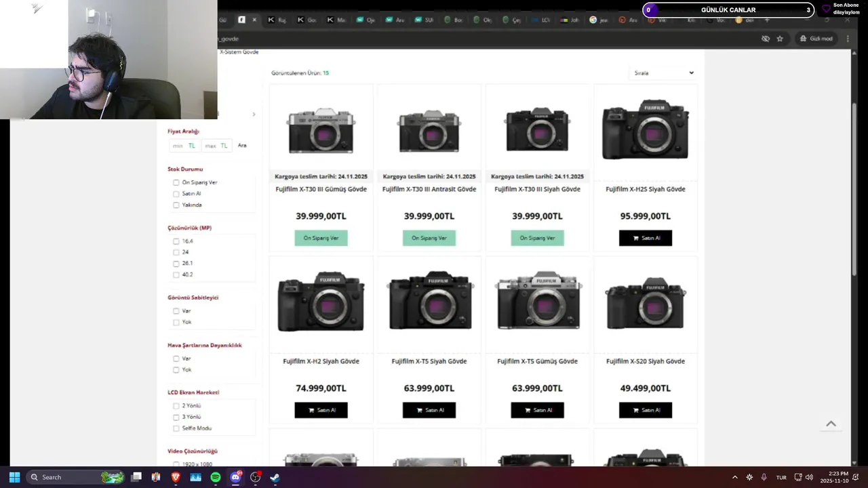Image resolution: width=868 pixels, height=488 pixels.
Task: Open OBS Studio from the taskbar
Action: tap(255, 477)
